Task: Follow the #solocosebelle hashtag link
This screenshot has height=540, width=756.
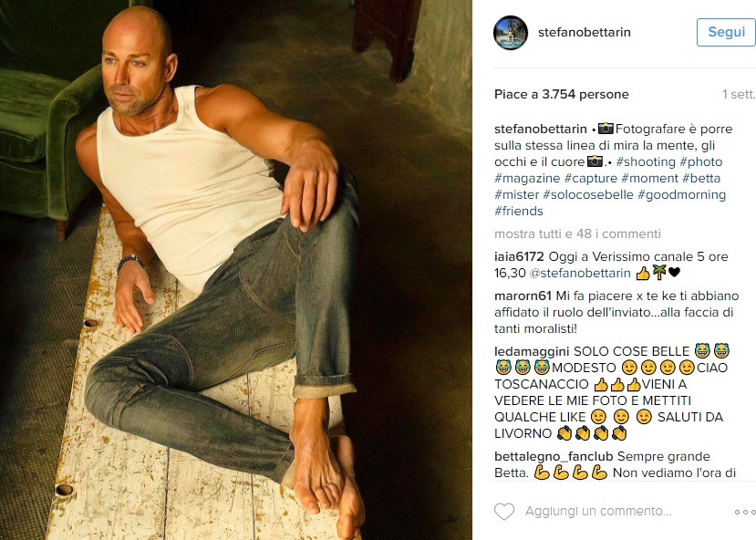Action: (x=588, y=195)
